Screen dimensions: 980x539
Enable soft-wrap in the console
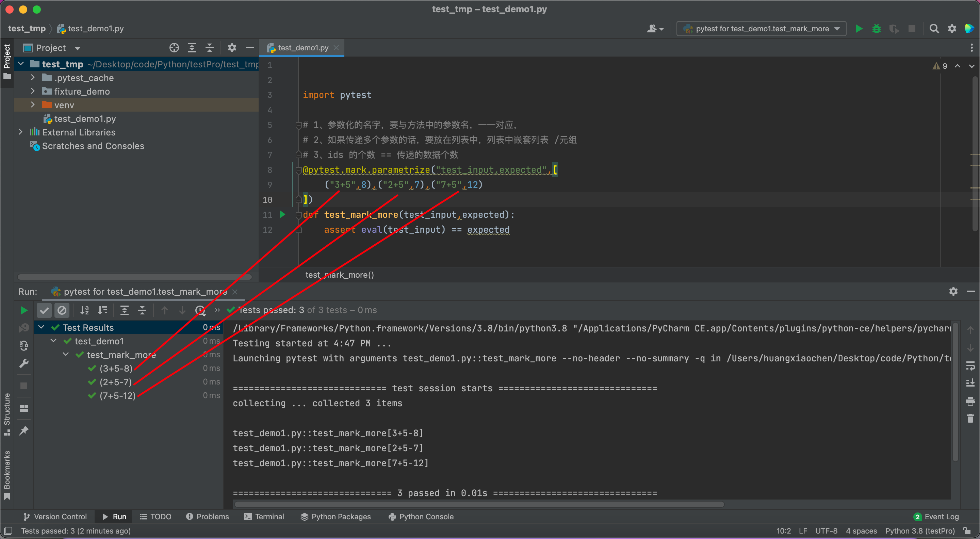[970, 365]
